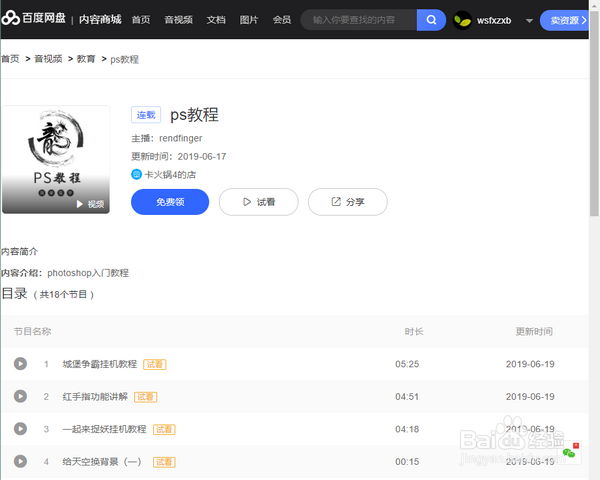Click the 连载 tag
This screenshot has height=480, width=600.
pyautogui.click(x=146, y=115)
